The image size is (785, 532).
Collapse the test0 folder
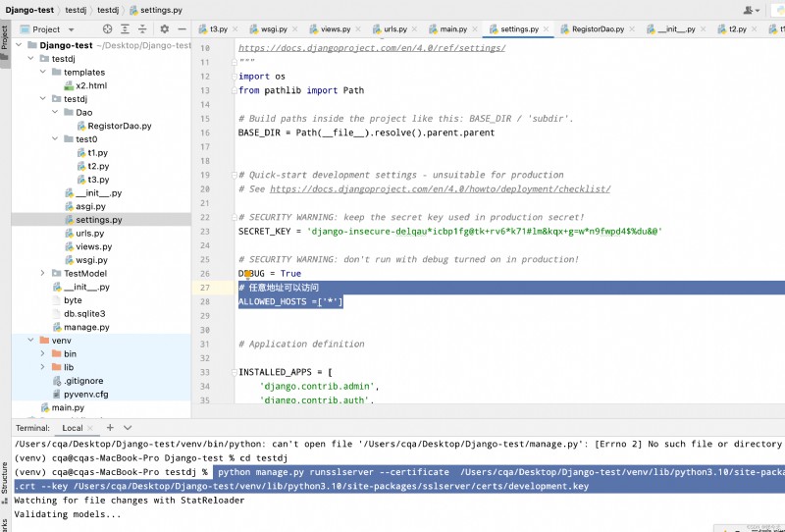pos(55,139)
